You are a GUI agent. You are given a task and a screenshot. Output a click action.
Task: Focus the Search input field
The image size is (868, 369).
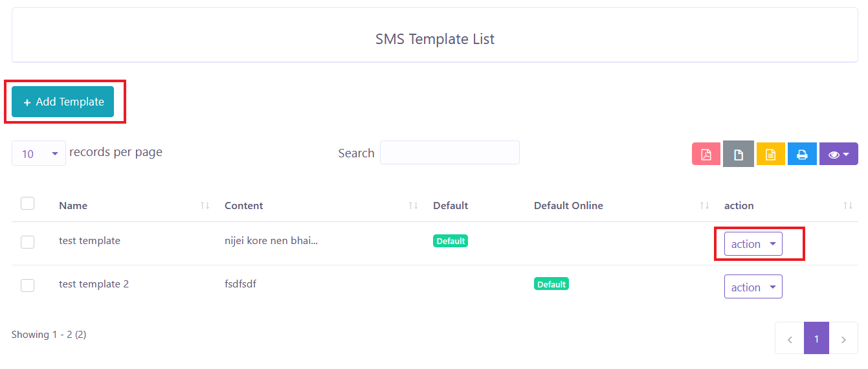coord(449,153)
